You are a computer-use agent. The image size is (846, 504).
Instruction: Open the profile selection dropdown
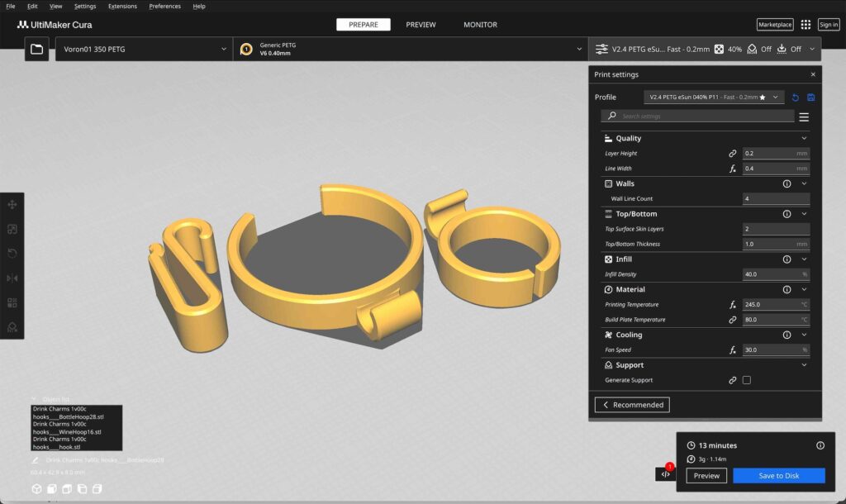[713, 97]
